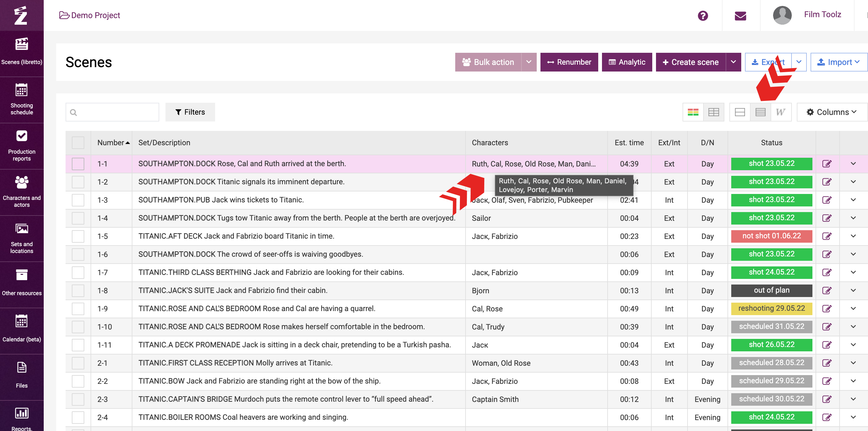Toggle the W text wrap icon
The width and height of the screenshot is (868, 431).
click(781, 112)
